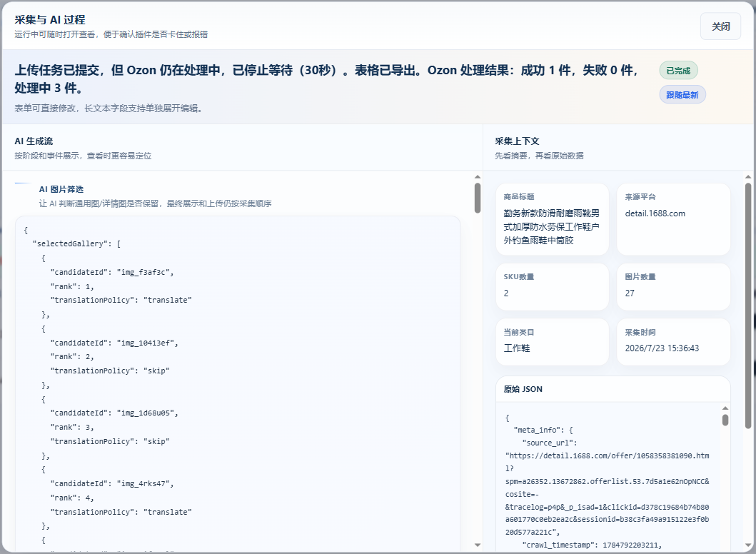756x554 pixels.
Task: Click the 关闭 button
Action: (x=720, y=26)
